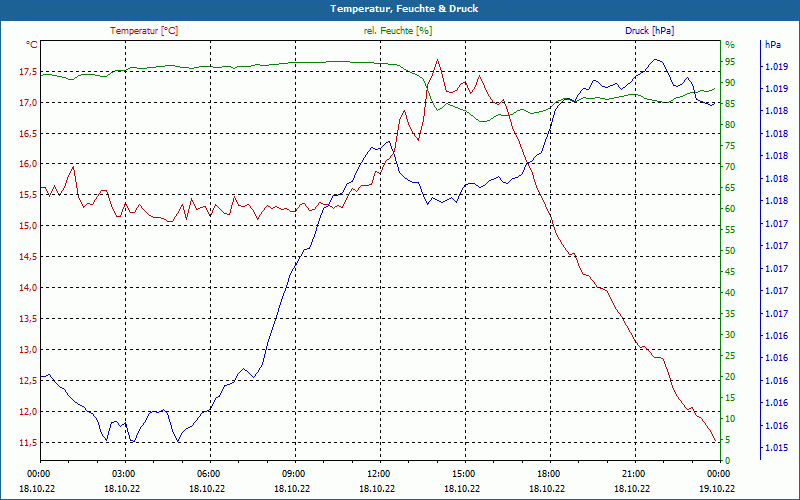Image resolution: width=800 pixels, height=500 pixels.
Task: Click the 17,5 temperature axis value
Action: (28, 72)
